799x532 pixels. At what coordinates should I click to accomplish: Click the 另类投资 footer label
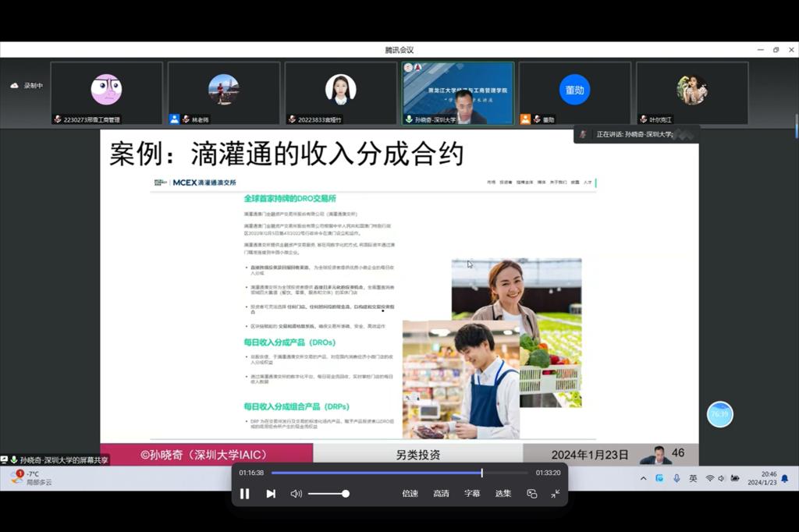pyautogui.click(x=418, y=455)
